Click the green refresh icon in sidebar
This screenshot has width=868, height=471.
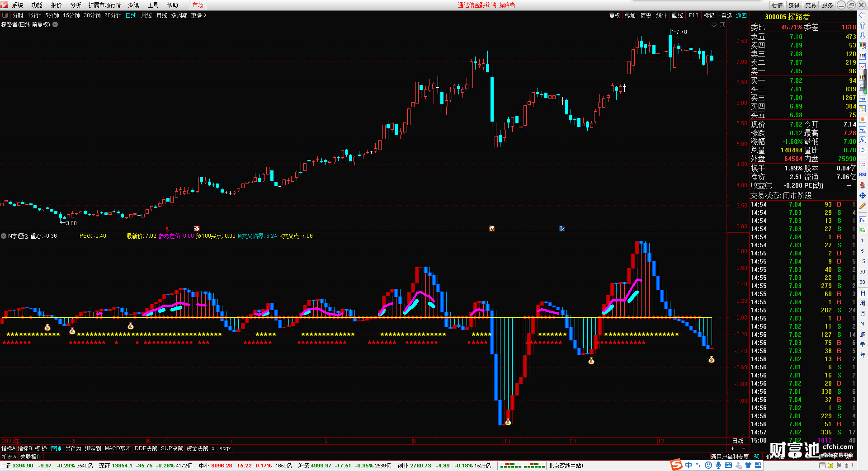tap(863, 230)
